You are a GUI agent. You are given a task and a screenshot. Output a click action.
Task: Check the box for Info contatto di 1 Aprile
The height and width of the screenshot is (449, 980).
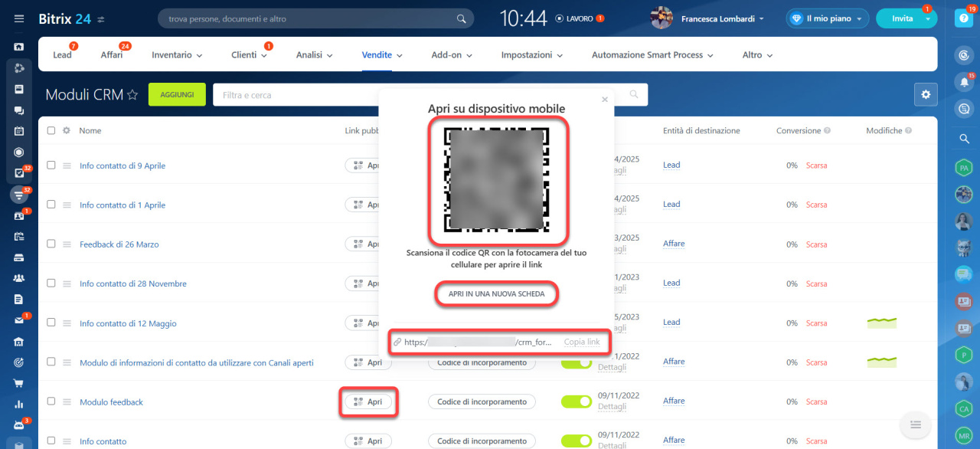click(51, 205)
